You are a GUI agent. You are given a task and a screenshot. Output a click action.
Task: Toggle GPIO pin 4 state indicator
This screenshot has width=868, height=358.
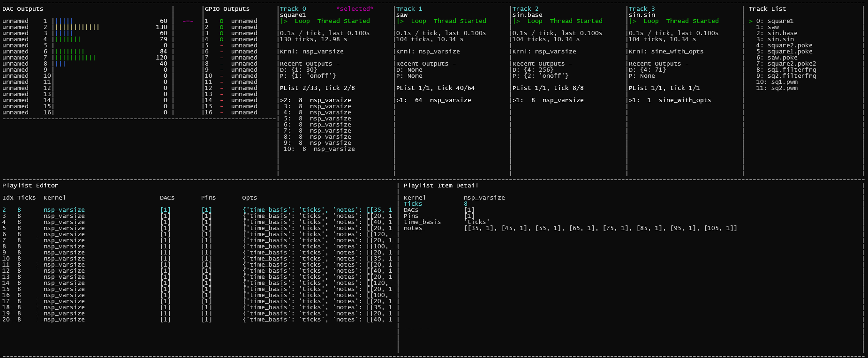coord(221,39)
